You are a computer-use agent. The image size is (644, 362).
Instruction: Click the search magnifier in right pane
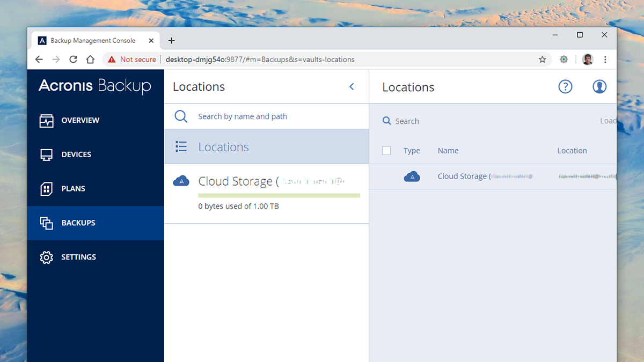386,121
